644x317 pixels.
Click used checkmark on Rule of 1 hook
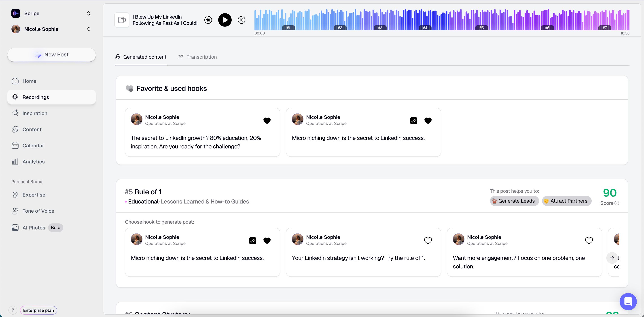pyautogui.click(x=252, y=240)
